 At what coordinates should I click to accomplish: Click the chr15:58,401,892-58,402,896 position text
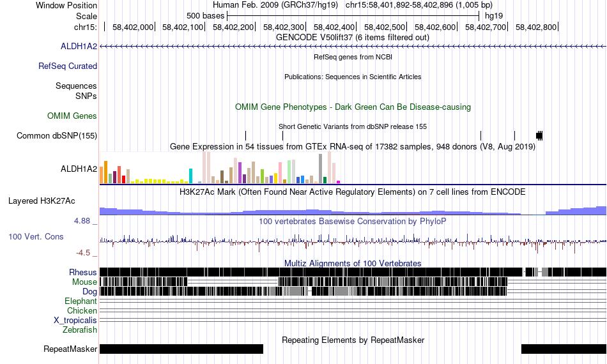pyautogui.click(x=419, y=5)
